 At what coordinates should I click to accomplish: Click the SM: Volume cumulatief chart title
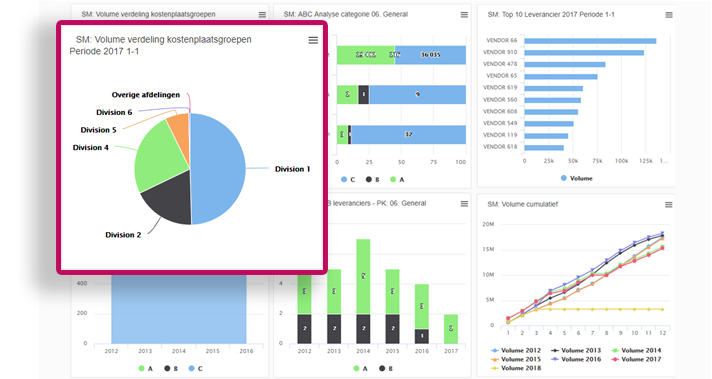(x=523, y=204)
